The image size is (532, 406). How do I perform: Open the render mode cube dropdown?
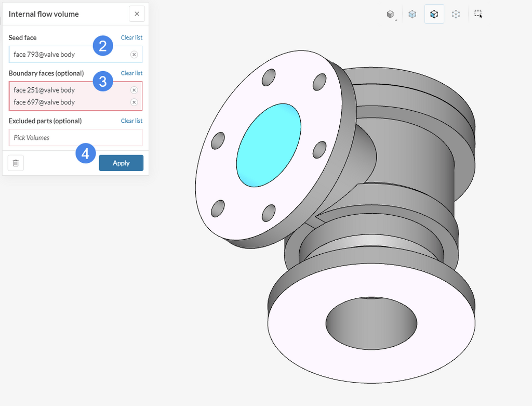(x=391, y=14)
